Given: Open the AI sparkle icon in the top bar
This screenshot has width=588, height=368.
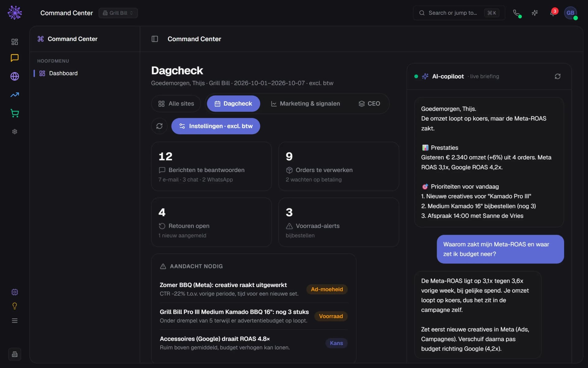Looking at the screenshot, I should click(x=535, y=13).
